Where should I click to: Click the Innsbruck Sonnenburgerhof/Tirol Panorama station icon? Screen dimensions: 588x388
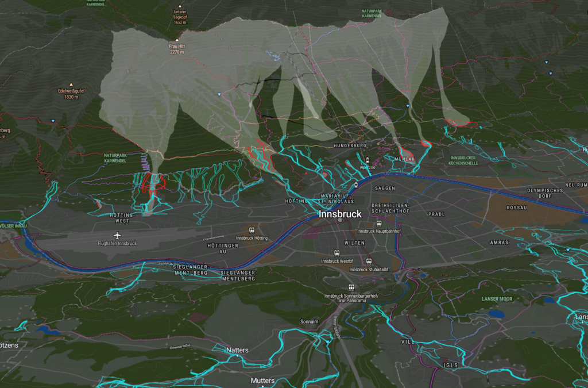click(351, 287)
